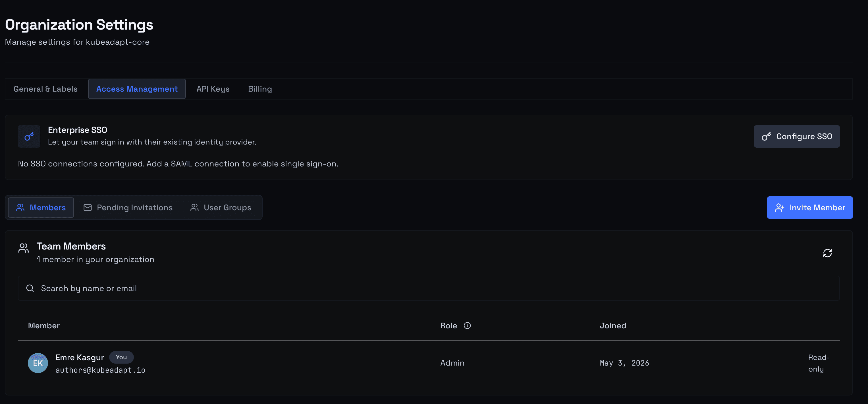This screenshot has width=868, height=404.
Task: Click the Enterprise SSO key icon
Action: pos(29,136)
